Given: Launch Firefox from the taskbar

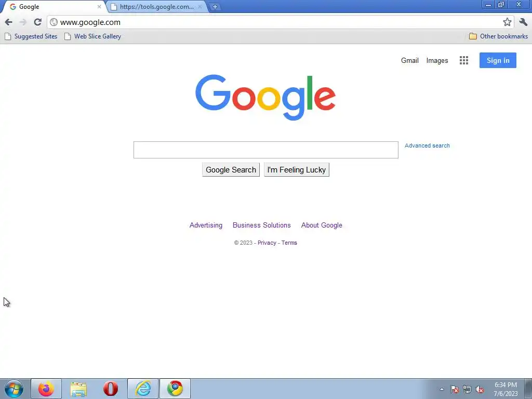Looking at the screenshot, I should [x=46, y=389].
